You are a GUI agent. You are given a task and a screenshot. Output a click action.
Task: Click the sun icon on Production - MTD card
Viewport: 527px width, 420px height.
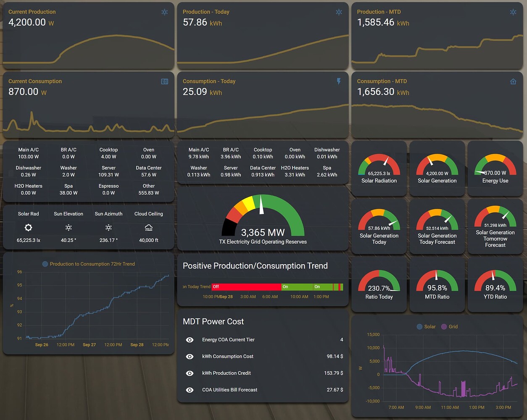tap(513, 12)
